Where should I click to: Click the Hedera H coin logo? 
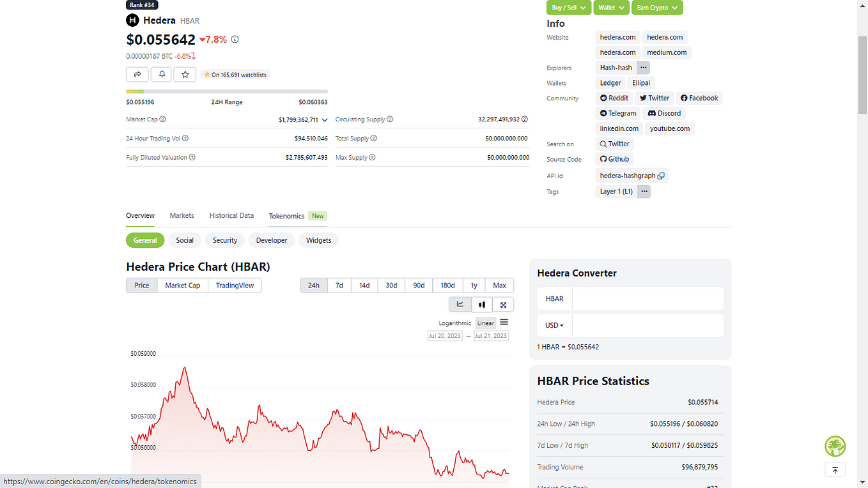132,20
